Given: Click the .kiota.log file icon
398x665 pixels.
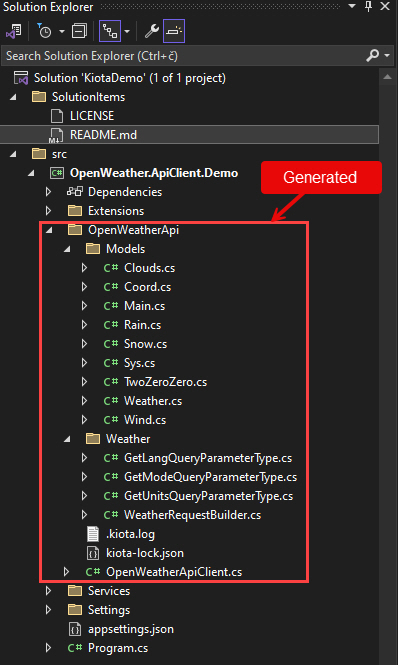Looking at the screenshot, I should point(93,534).
